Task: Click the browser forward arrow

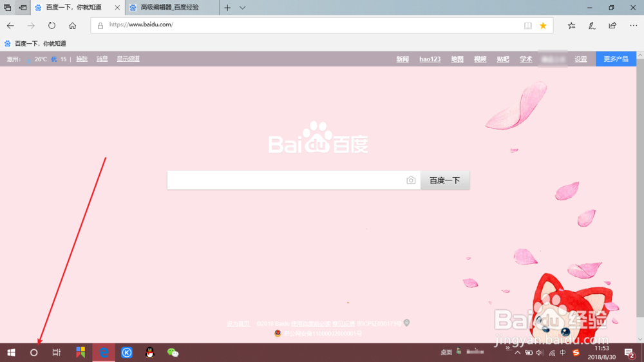Action: [x=31, y=26]
